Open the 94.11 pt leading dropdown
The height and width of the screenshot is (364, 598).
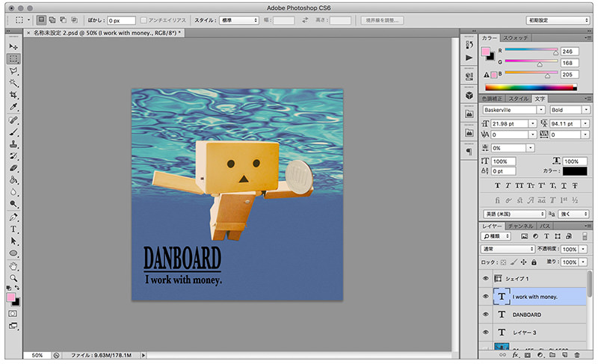585,123
